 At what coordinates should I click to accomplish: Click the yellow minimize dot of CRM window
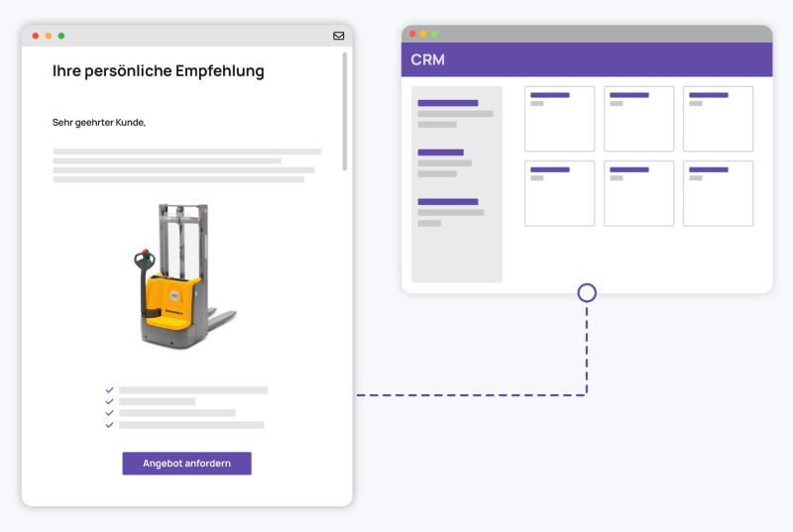(x=423, y=34)
